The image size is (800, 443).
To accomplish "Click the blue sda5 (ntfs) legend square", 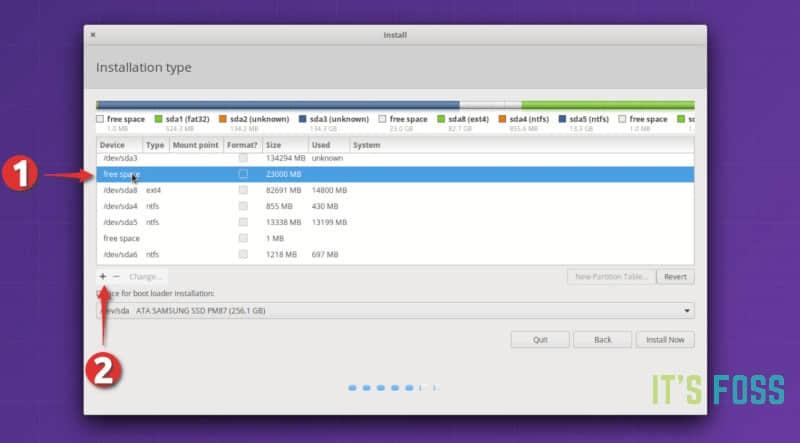I will tap(563, 119).
